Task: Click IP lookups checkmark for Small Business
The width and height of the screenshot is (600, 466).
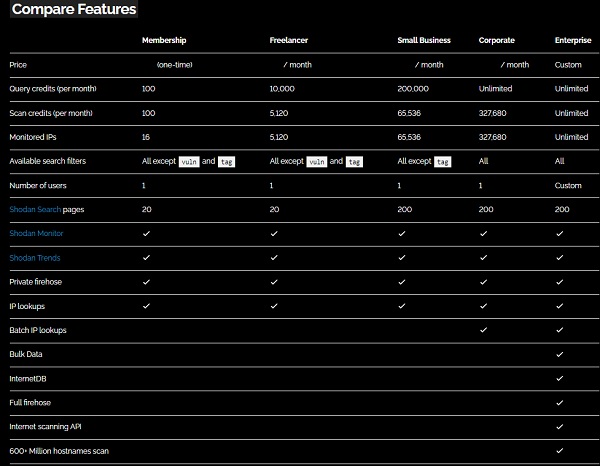Action: click(402, 306)
